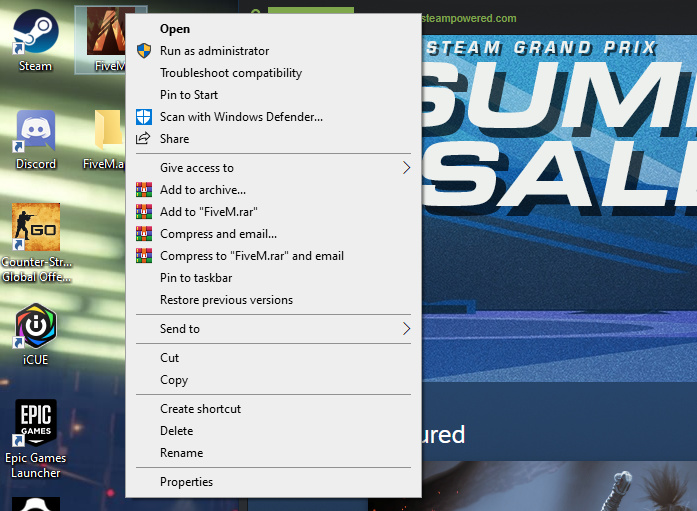The width and height of the screenshot is (697, 511).
Task: Open the Send to entry
Action: coord(273,329)
